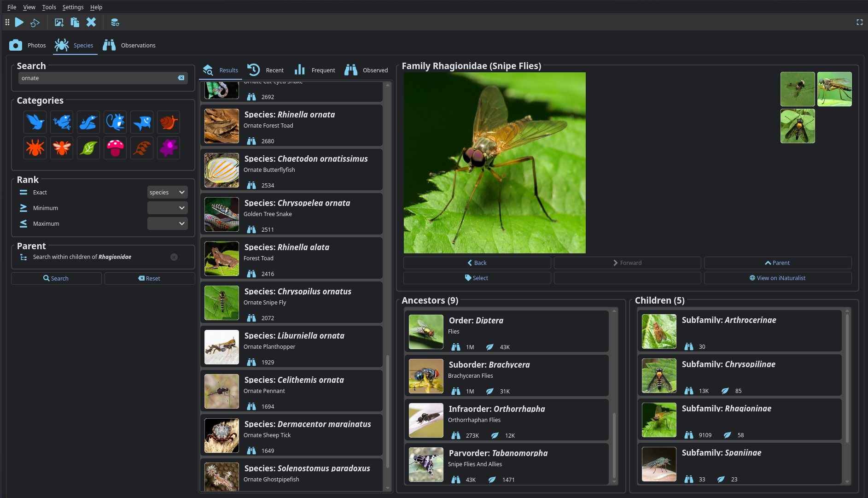Toggle the Mammals (mouse) category filter
Image resolution: width=868 pixels, height=498 pixels.
pos(115,122)
